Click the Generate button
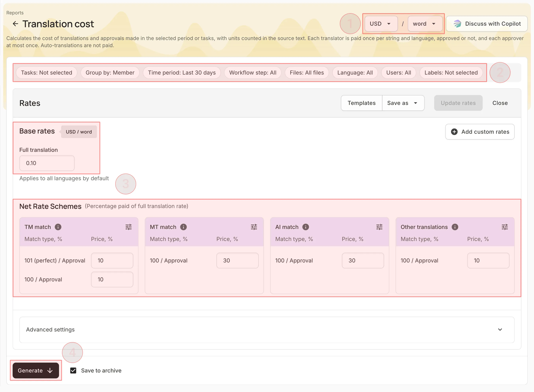The image size is (534, 392). (36, 370)
